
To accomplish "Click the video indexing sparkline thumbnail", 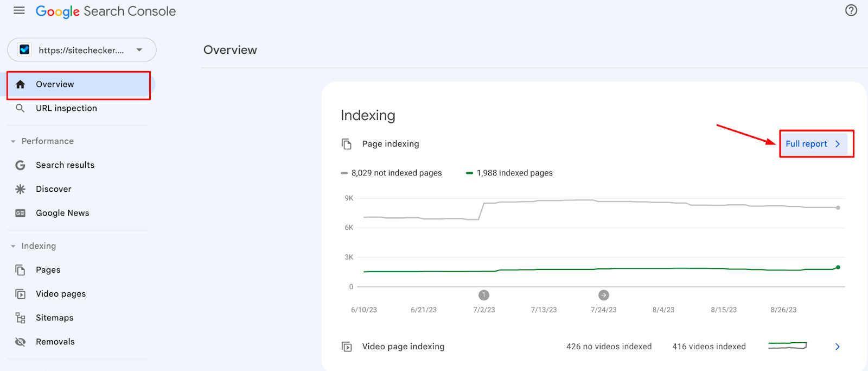I will point(788,345).
